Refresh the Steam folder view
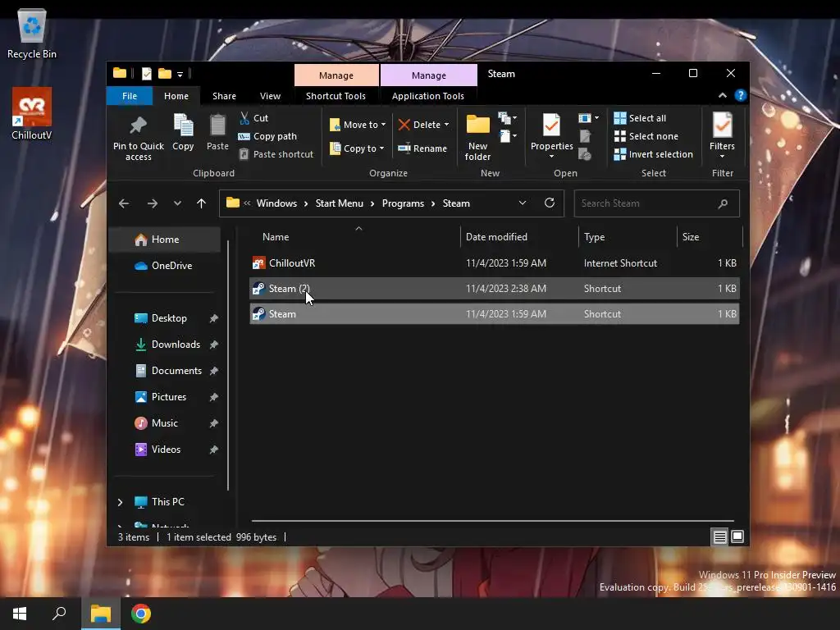Image resolution: width=840 pixels, height=630 pixels. [x=549, y=203]
